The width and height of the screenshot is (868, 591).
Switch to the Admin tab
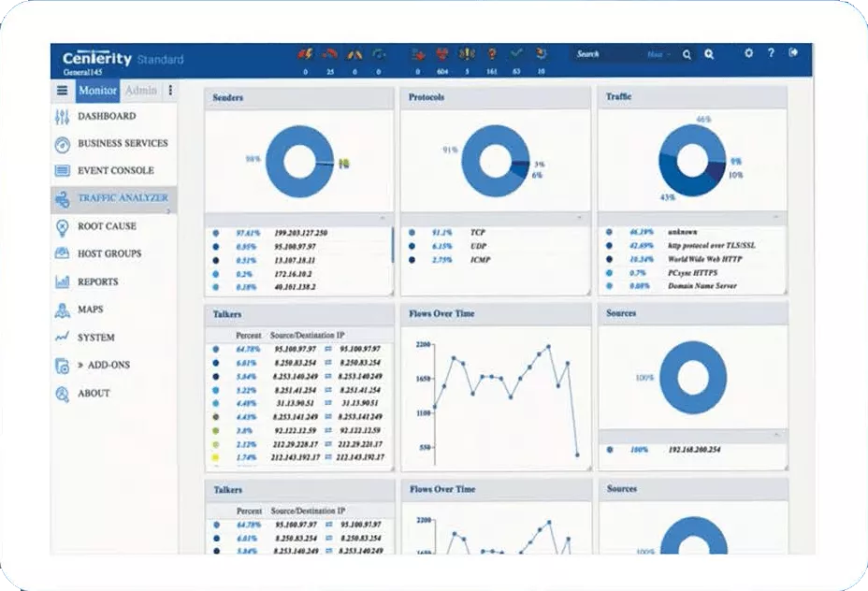[140, 91]
